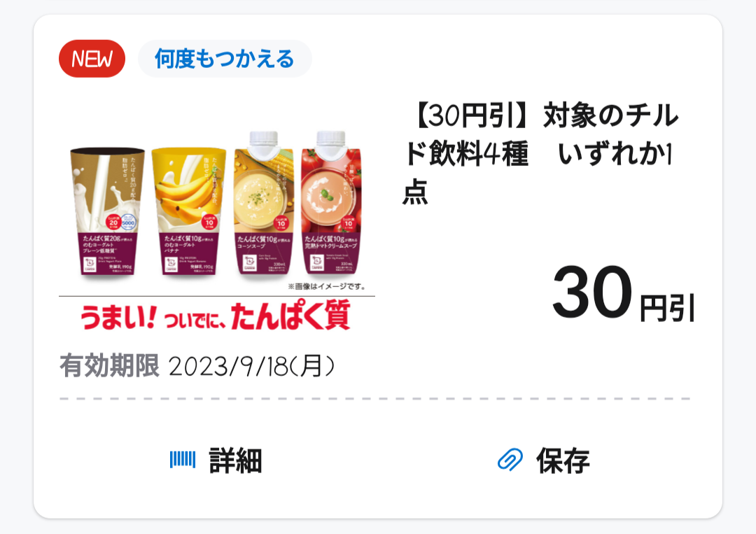The height and width of the screenshot is (534, 756).
Task: Click the ※画像はイメージです note
Action: (x=326, y=286)
